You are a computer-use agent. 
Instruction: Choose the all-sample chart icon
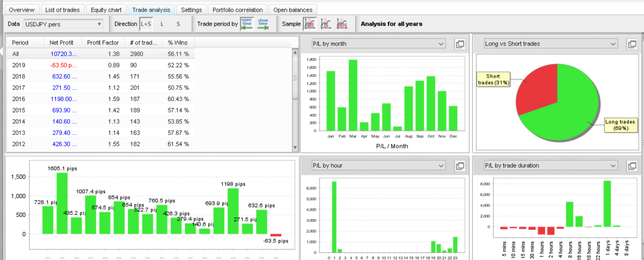pos(310,24)
